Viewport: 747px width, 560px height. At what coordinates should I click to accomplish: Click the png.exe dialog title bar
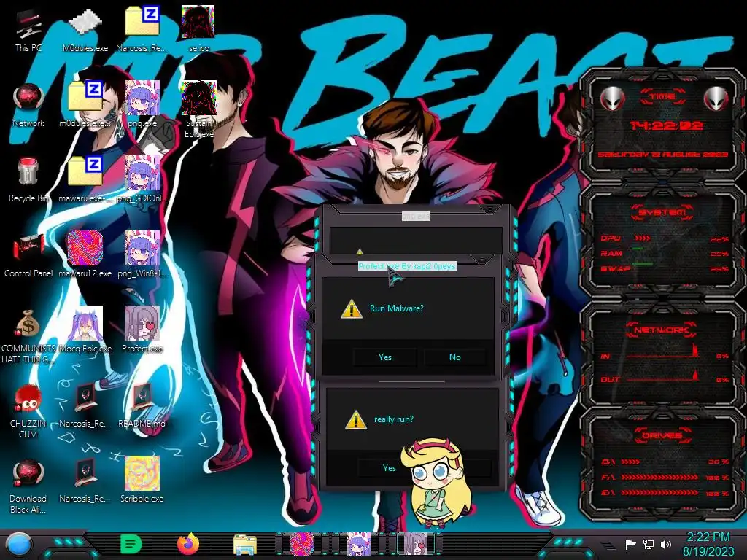(416, 216)
